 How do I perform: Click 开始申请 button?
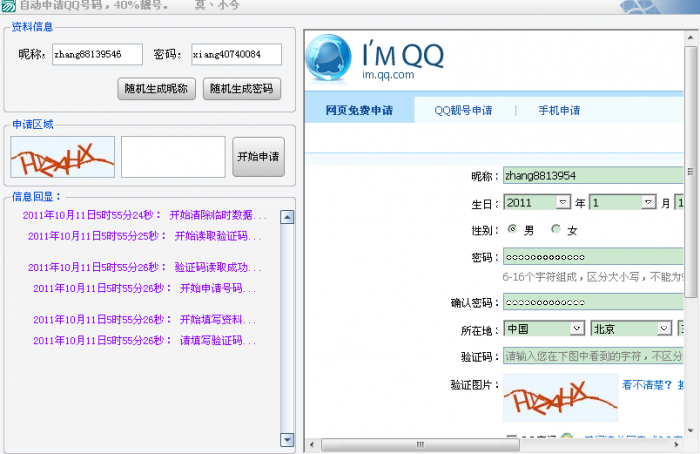point(258,157)
